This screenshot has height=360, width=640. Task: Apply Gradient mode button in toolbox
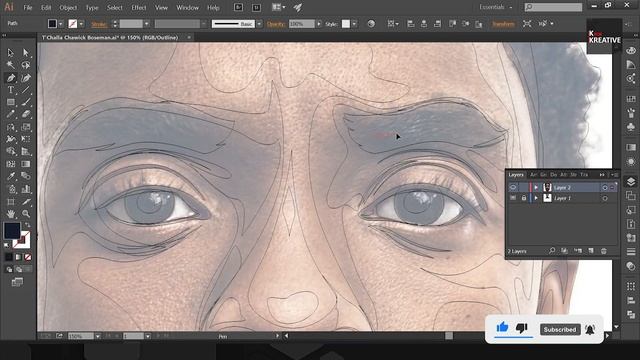click(18, 257)
